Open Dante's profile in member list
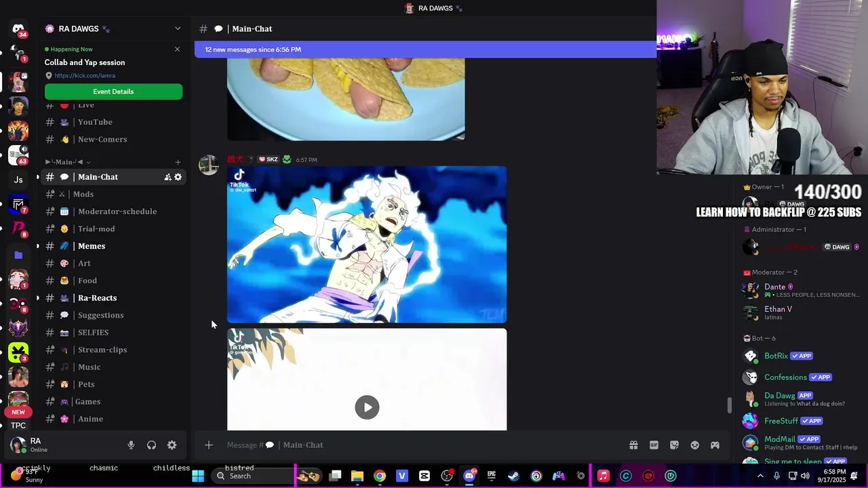Viewport: 868px width, 488px height. (802, 290)
